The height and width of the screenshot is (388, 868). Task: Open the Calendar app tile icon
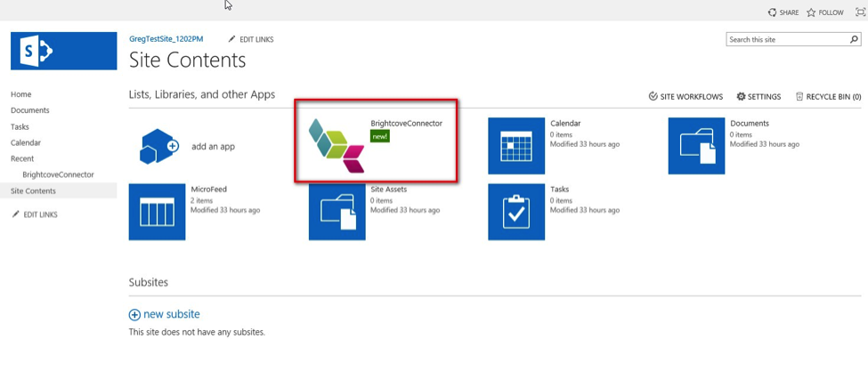point(516,146)
